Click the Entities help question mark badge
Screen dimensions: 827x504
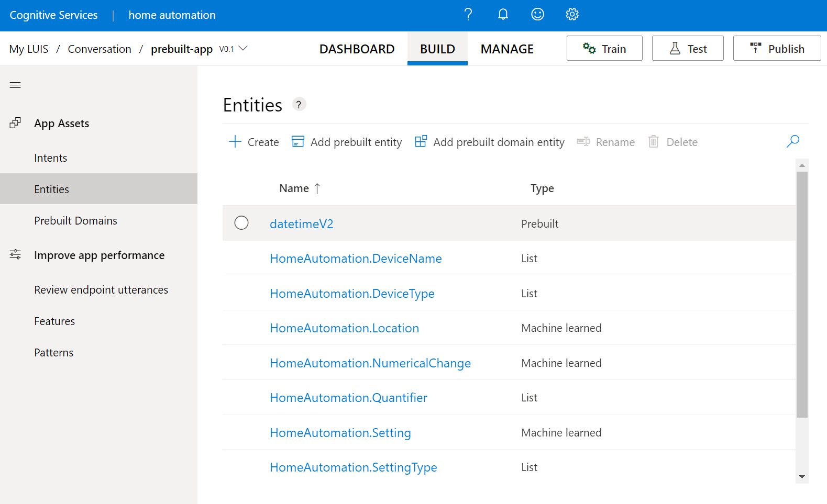[x=299, y=105]
